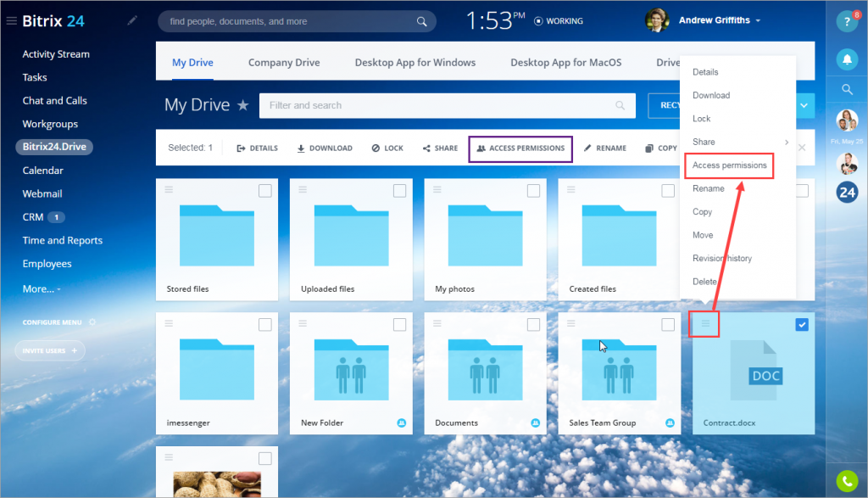Open drag-handle menu of Sales Team Group
The height and width of the screenshot is (498, 868).
(x=571, y=323)
